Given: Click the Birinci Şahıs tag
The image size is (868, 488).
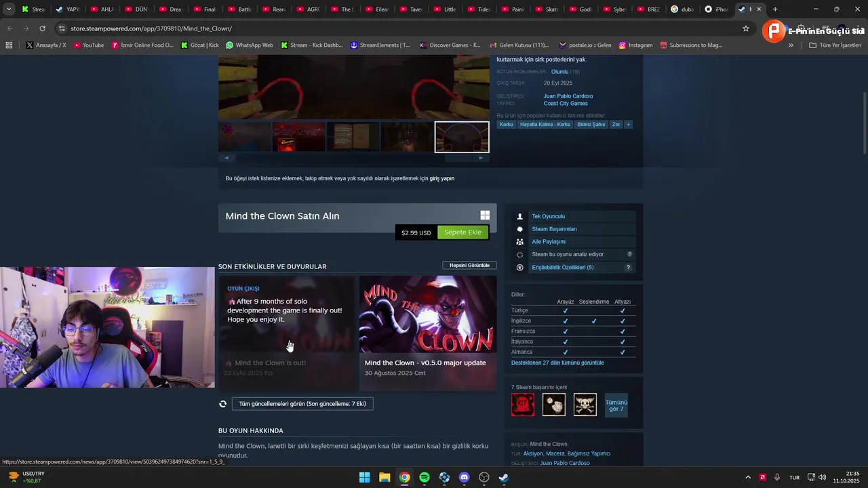Looking at the screenshot, I should click(x=591, y=125).
